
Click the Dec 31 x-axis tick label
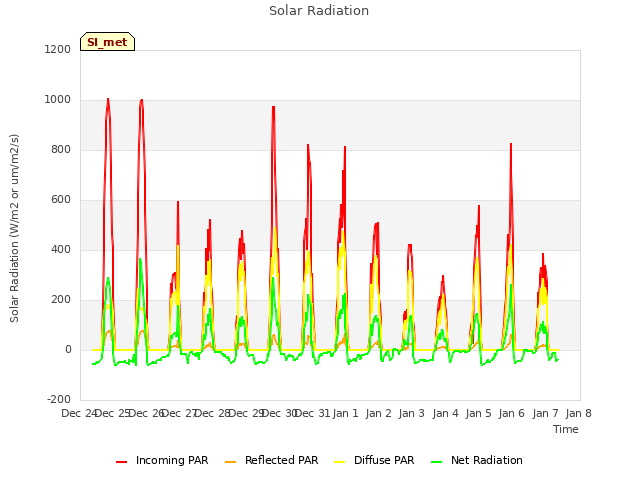pos(312,413)
